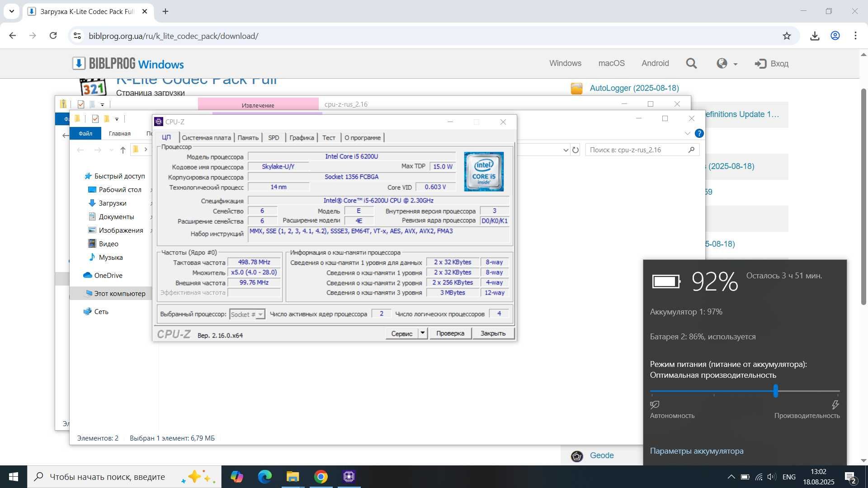Image resolution: width=868 pixels, height=488 pixels.
Task: Open a new Chrome tab
Action: 165,11
